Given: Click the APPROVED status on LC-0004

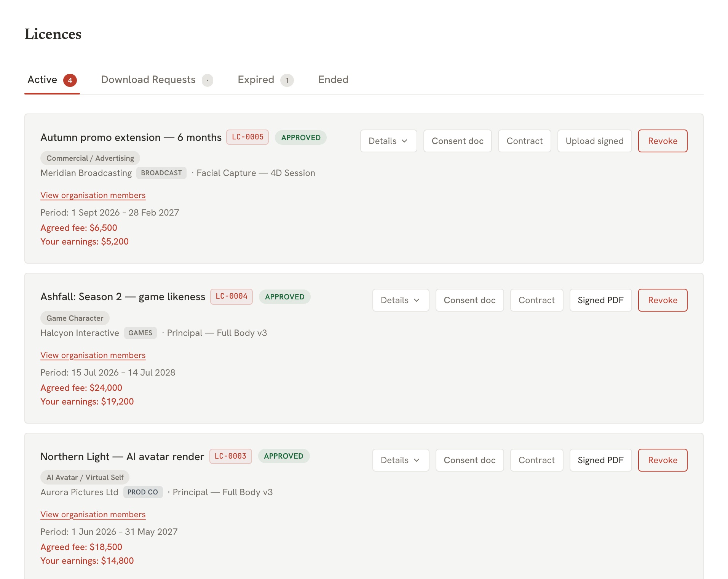Looking at the screenshot, I should (285, 297).
